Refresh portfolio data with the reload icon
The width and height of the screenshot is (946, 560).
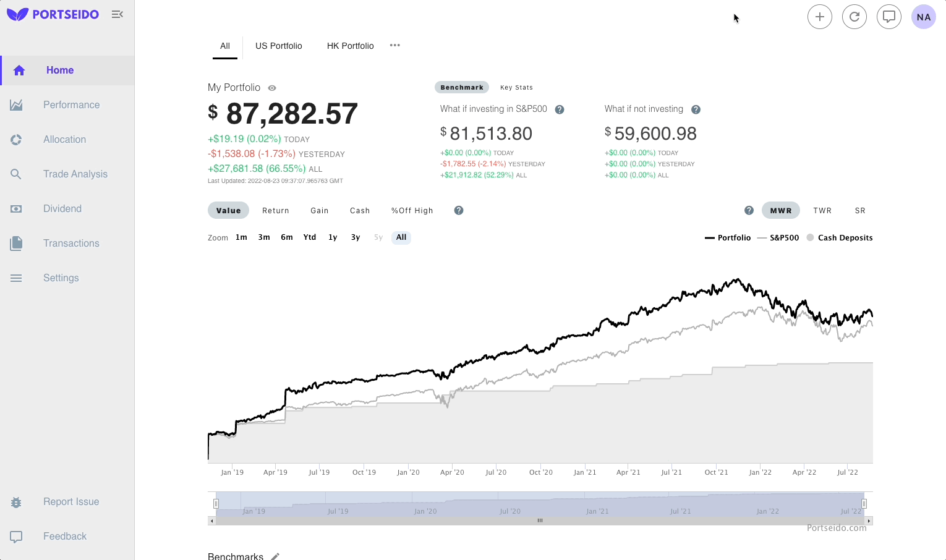[x=854, y=17]
